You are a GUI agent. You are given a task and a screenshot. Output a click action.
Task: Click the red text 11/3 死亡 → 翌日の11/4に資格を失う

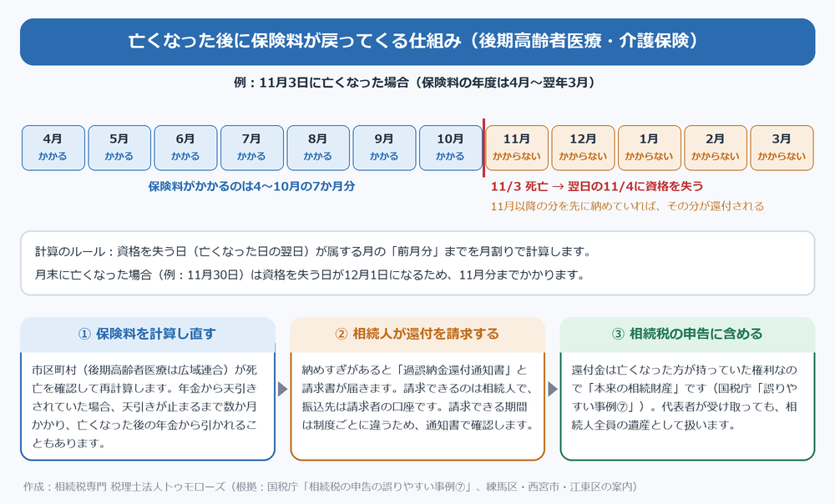(x=597, y=186)
